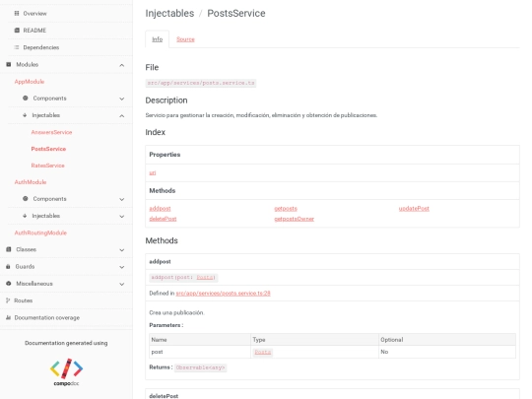Switch to the Info tab
Image resolution: width=532 pixels, height=399 pixels.
pyautogui.click(x=157, y=39)
